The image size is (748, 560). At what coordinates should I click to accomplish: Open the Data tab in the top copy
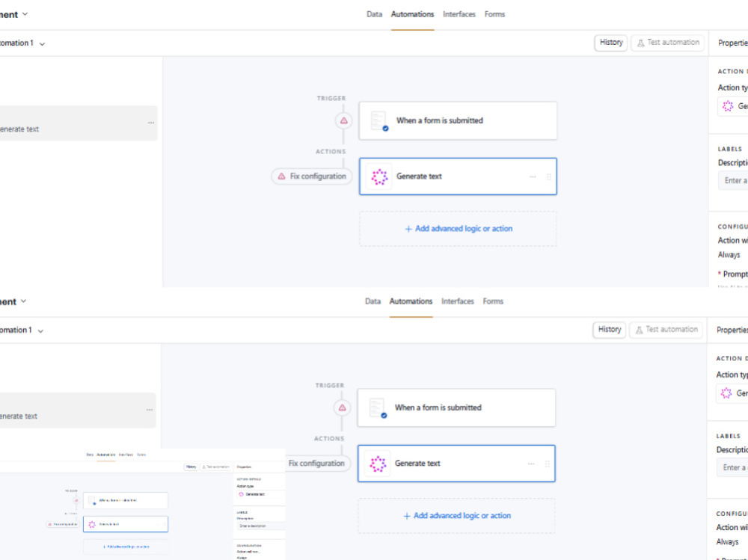374,14
